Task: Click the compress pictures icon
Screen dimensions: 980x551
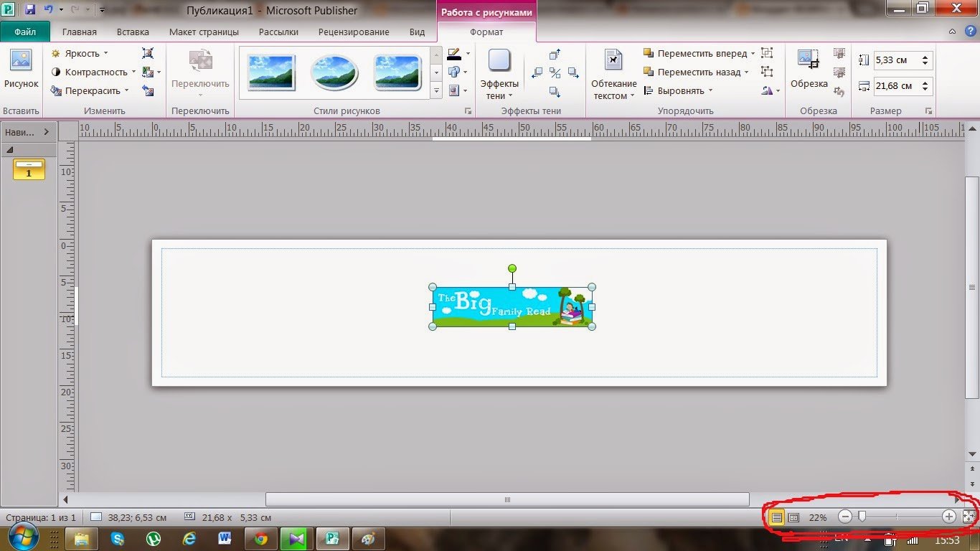Action: tap(148, 53)
